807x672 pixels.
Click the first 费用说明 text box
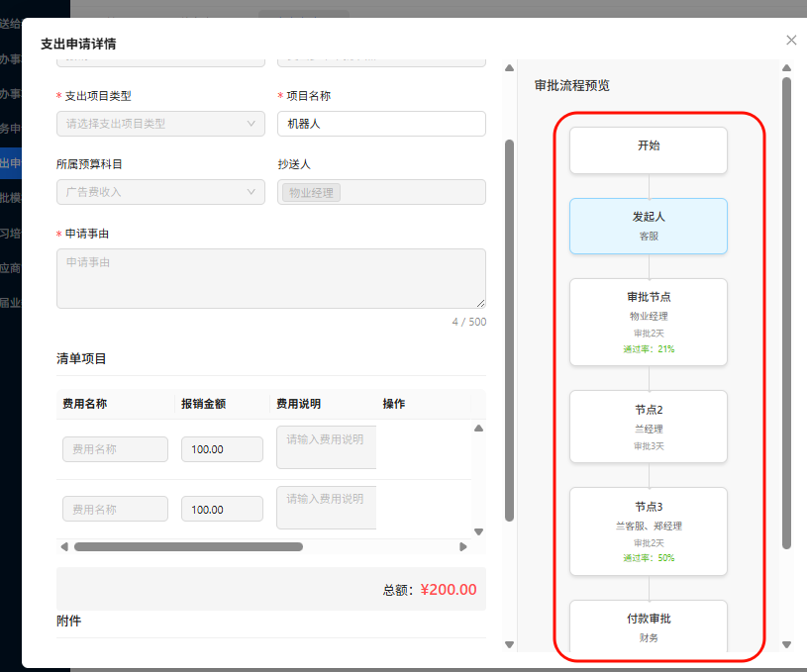327,448
